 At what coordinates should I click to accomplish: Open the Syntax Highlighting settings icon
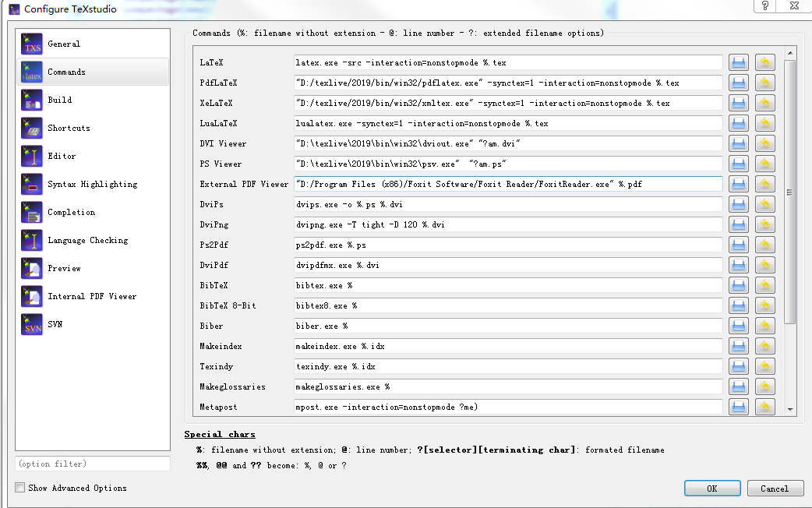[31, 184]
